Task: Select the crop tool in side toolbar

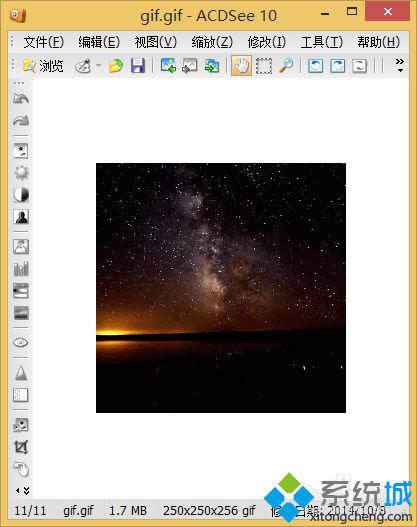Action: [x=21, y=447]
